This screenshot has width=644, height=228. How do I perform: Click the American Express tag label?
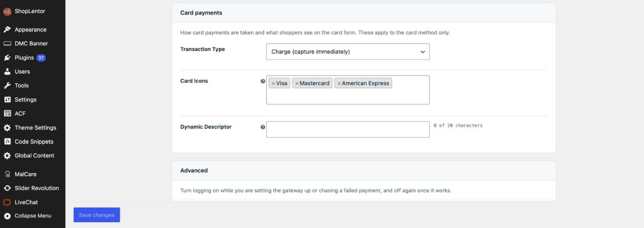pyautogui.click(x=366, y=83)
